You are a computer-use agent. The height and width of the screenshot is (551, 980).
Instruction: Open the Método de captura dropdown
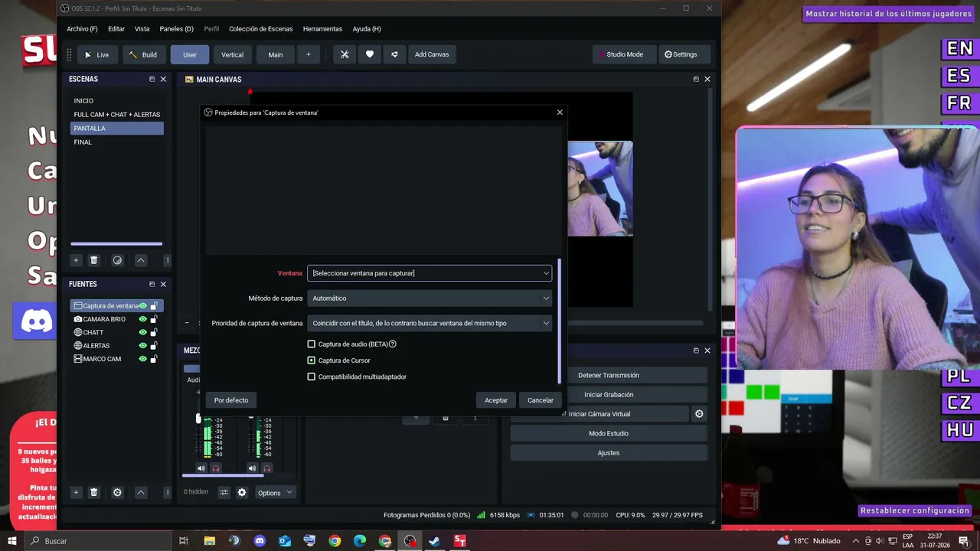click(x=430, y=298)
